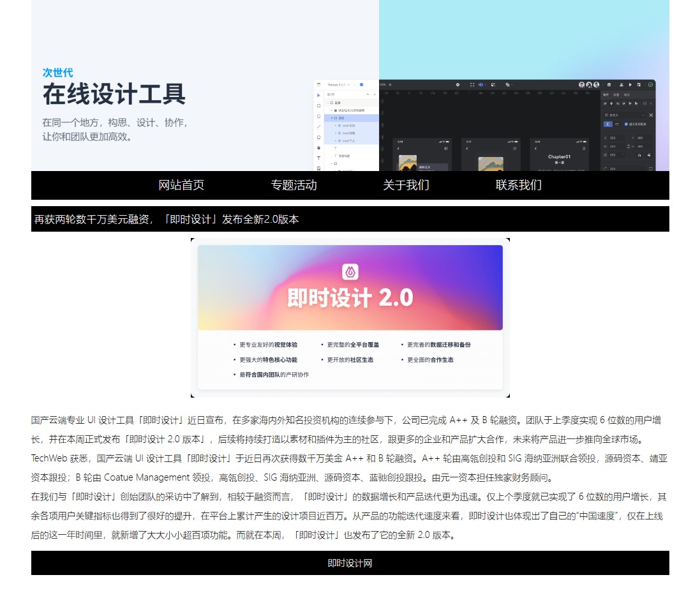The width and height of the screenshot is (700, 598).
Task: Select the ellipse tool in the editor sidebar
Action: pos(319,116)
